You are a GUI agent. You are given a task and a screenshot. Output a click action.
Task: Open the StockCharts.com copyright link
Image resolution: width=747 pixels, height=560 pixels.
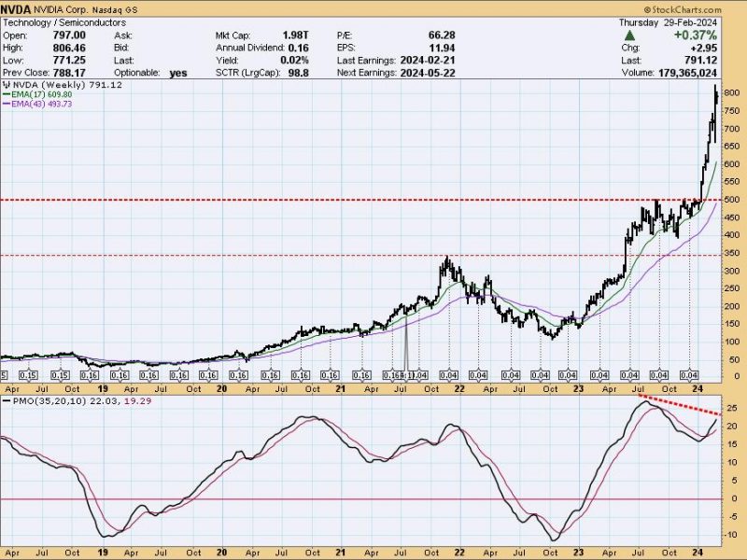point(683,9)
